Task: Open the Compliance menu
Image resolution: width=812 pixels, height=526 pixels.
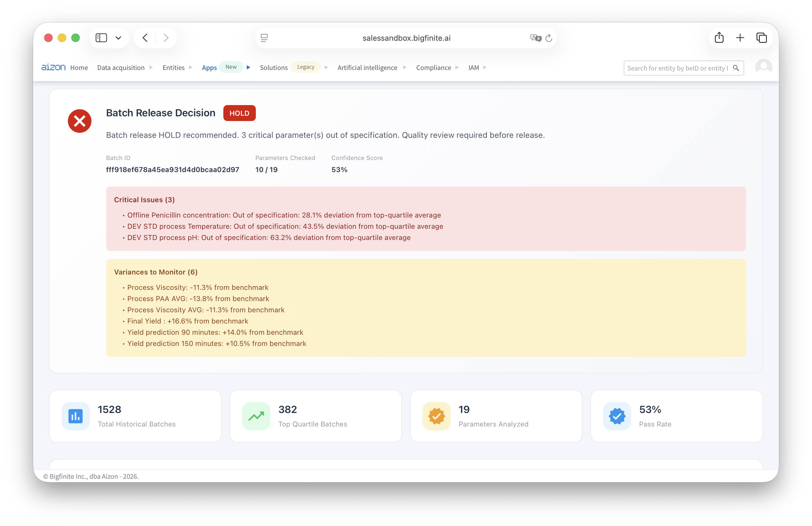Action: tap(433, 68)
